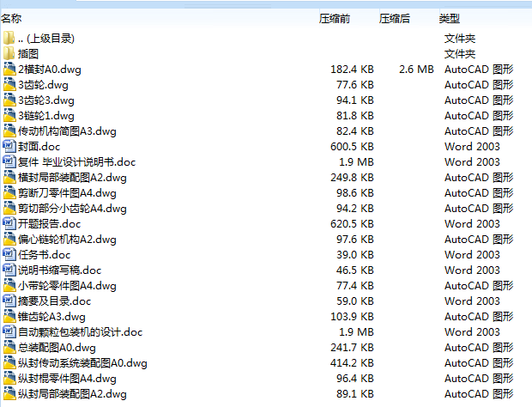Click the 总装配图A0.dwg file icon
Image resolution: width=532 pixels, height=407 pixels.
pyautogui.click(x=9, y=347)
